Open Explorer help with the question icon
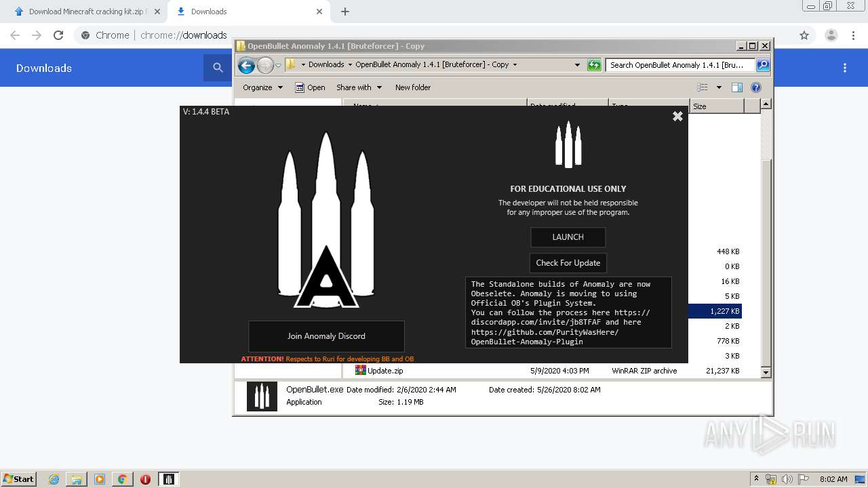Screen dimensions: 868x488 point(756,87)
